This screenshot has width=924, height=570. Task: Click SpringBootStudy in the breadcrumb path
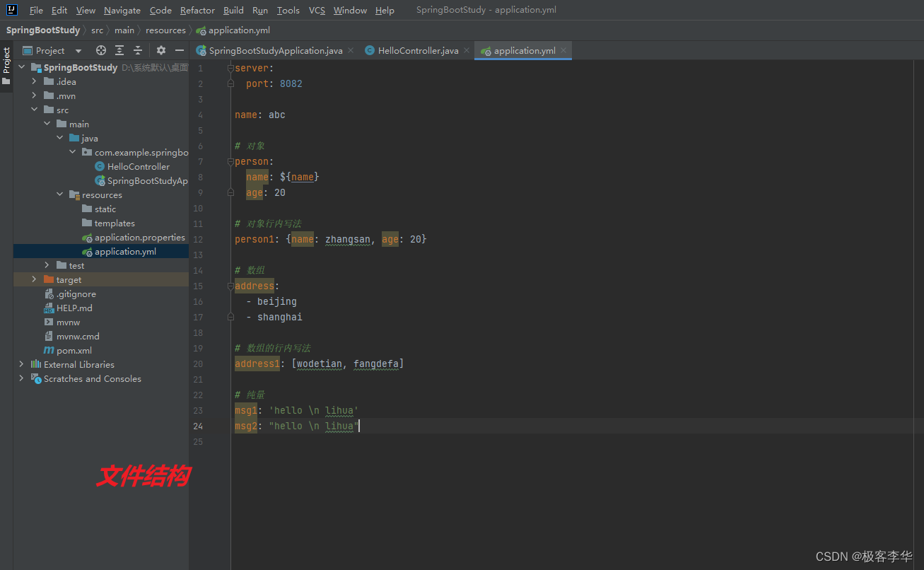[43, 30]
